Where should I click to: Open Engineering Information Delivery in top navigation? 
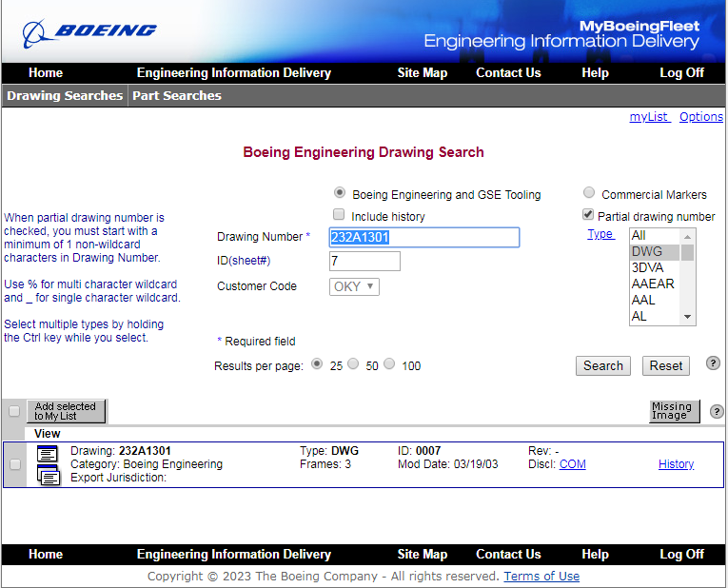click(234, 73)
